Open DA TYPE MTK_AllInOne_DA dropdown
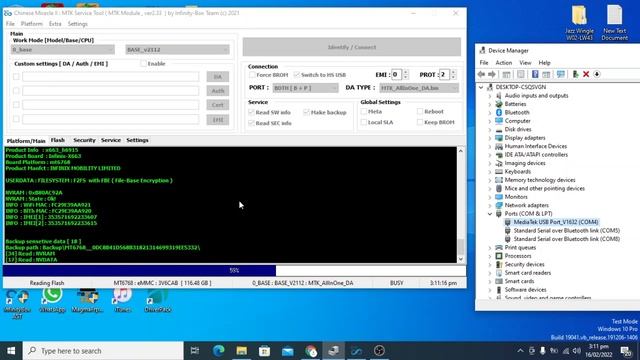This screenshot has height=360, width=640. pos(419,88)
